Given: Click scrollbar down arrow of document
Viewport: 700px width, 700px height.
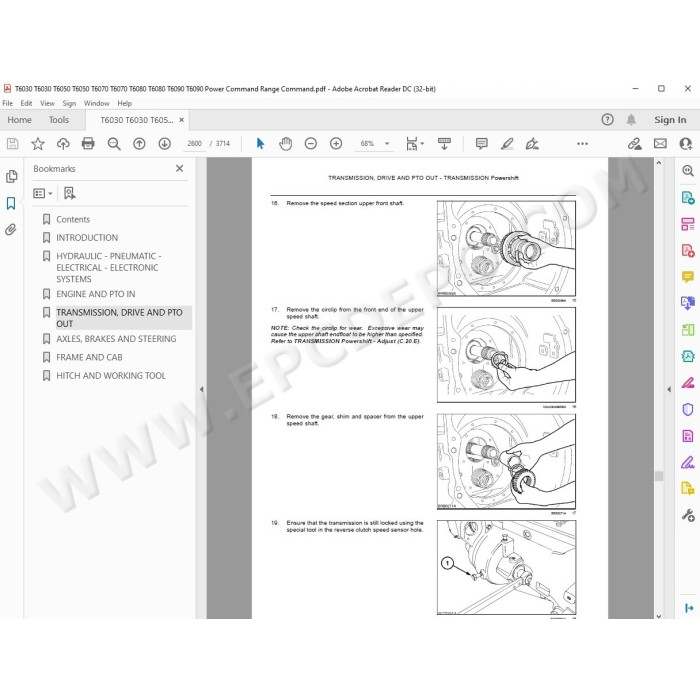Looking at the screenshot, I should (x=658, y=616).
